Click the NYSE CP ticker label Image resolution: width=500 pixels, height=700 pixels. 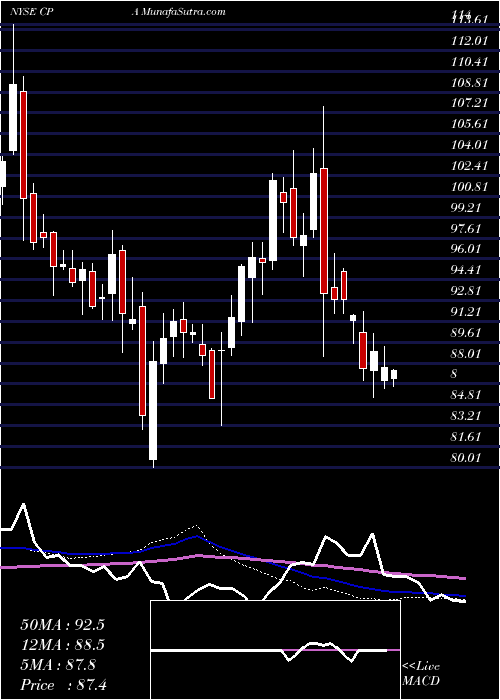[33, 12]
